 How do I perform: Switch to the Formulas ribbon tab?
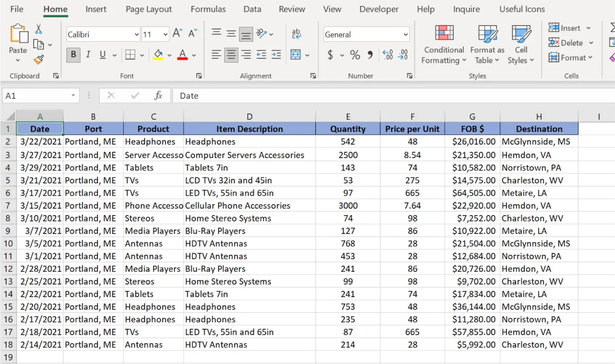click(x=208, y=9)
